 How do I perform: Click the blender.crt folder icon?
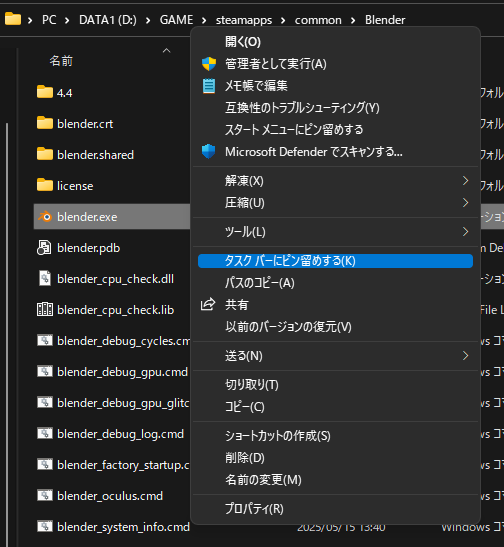tap(45, 123)
